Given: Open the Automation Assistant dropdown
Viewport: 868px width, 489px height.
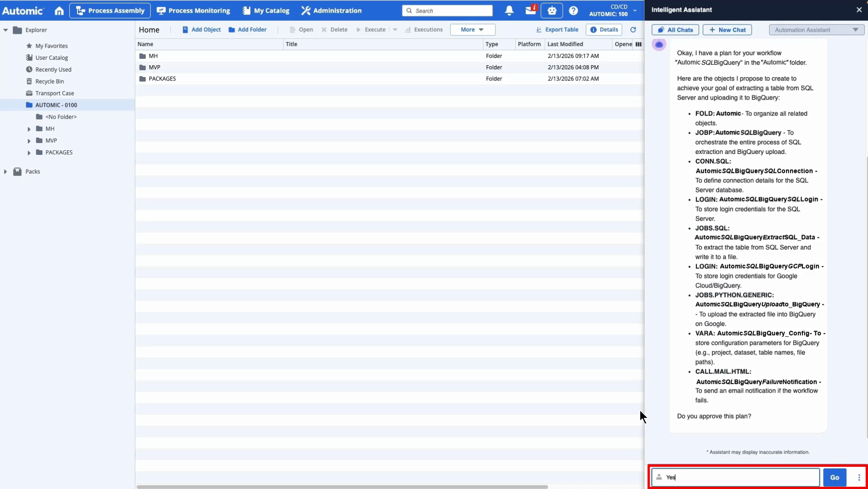Looking at the screenshot, I should coord(816,30).
